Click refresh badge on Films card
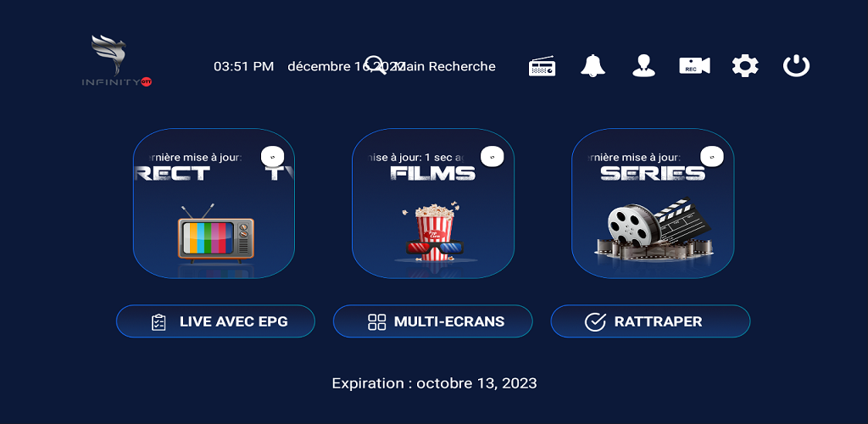The width and height of the screenshot is (868, 424). pos(492,157)
